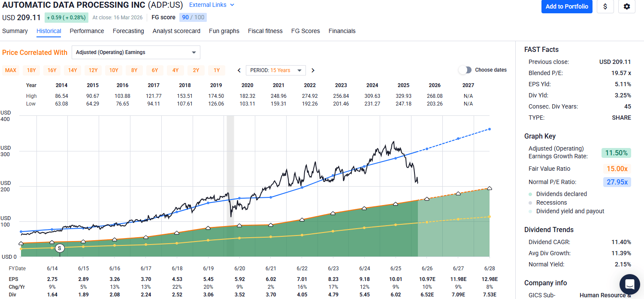644x299 pixels.
Task: Open the FG Scores tab
Action: (305, 31)
